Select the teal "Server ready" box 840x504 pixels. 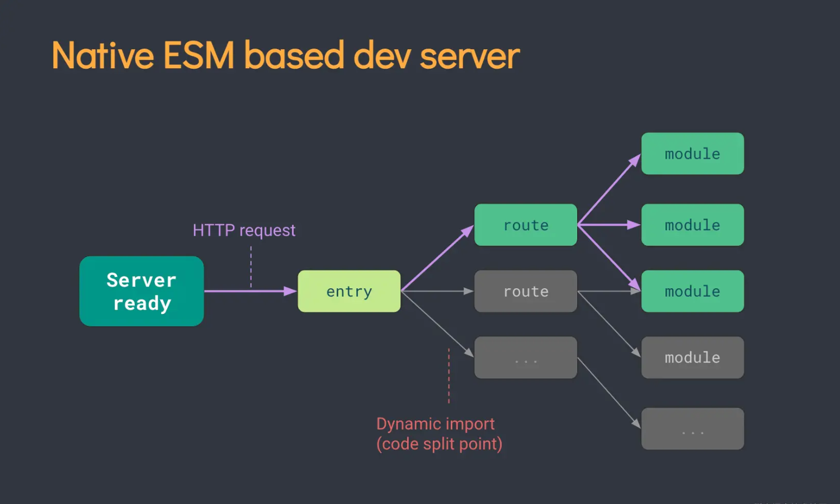pyautogui.click(x=141, y=291)
